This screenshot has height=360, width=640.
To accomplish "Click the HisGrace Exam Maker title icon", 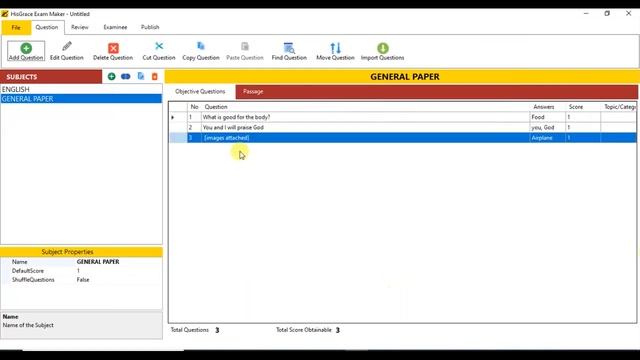I will (5, 14).
